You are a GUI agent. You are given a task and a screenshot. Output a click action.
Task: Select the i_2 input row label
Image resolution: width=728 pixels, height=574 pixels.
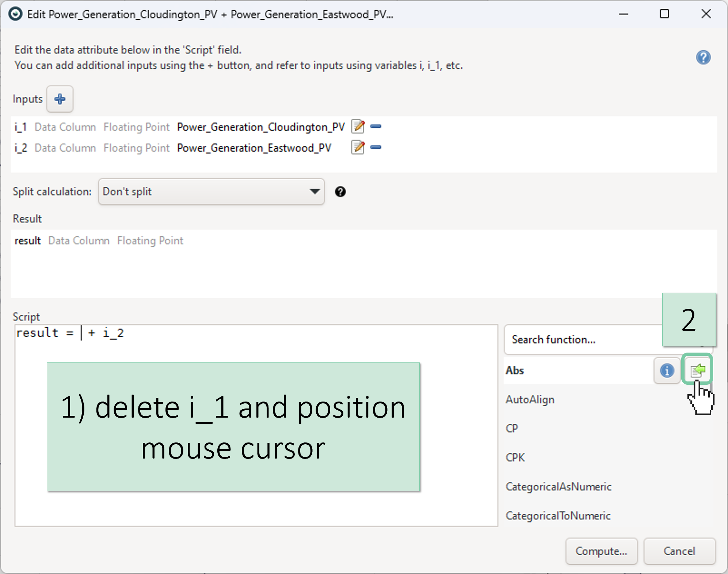click(21, 148)
